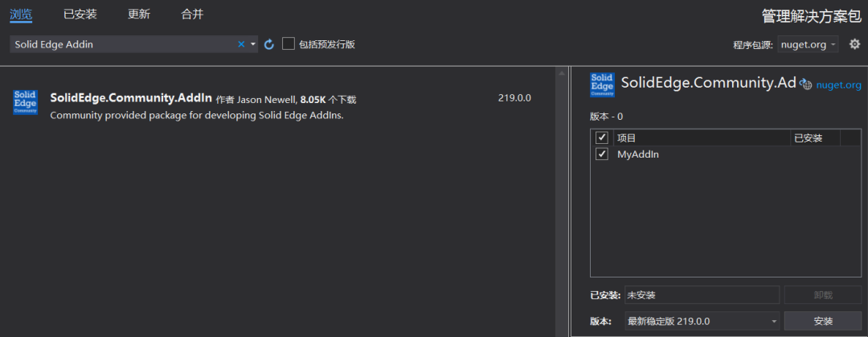The width and height of the screenshot is (868, 337).
Task: Expand the search history dropdown arrow
Action: (253, 44)
